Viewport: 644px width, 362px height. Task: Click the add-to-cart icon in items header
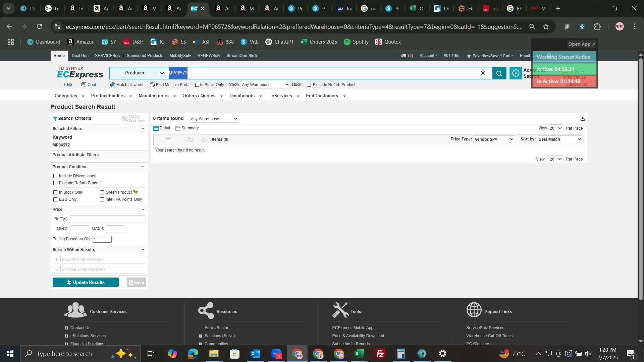[x=190, y=140]
